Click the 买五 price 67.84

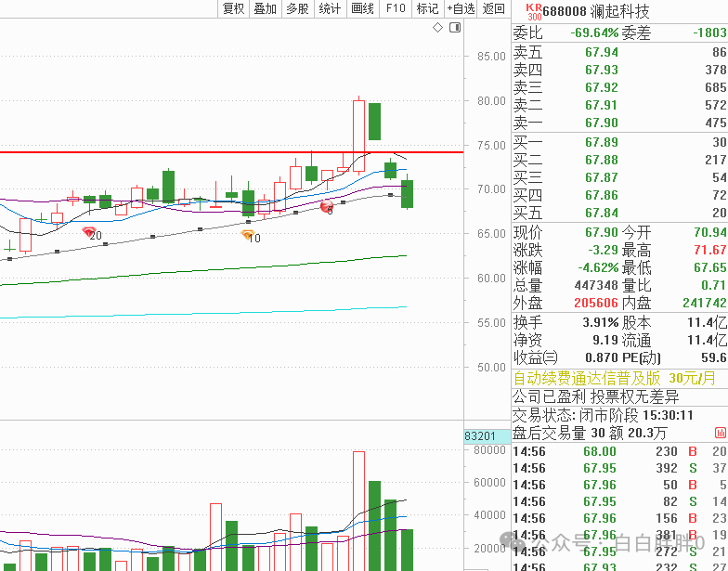602,213
